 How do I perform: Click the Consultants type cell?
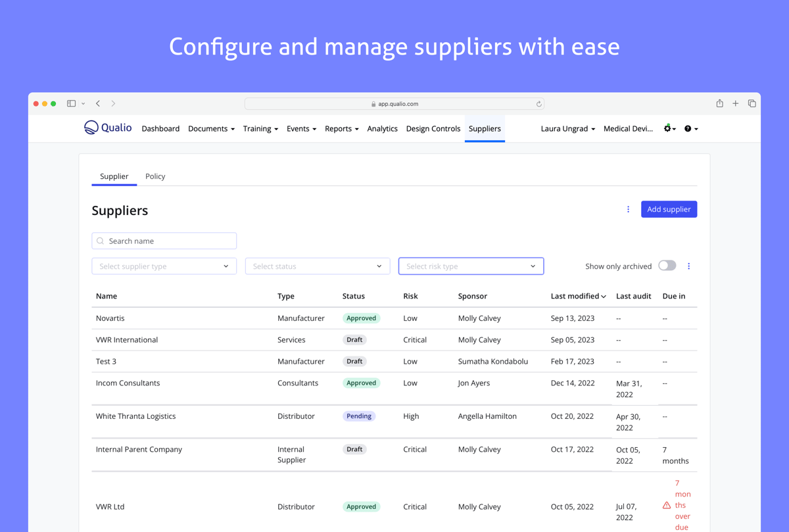pos(298,383)
